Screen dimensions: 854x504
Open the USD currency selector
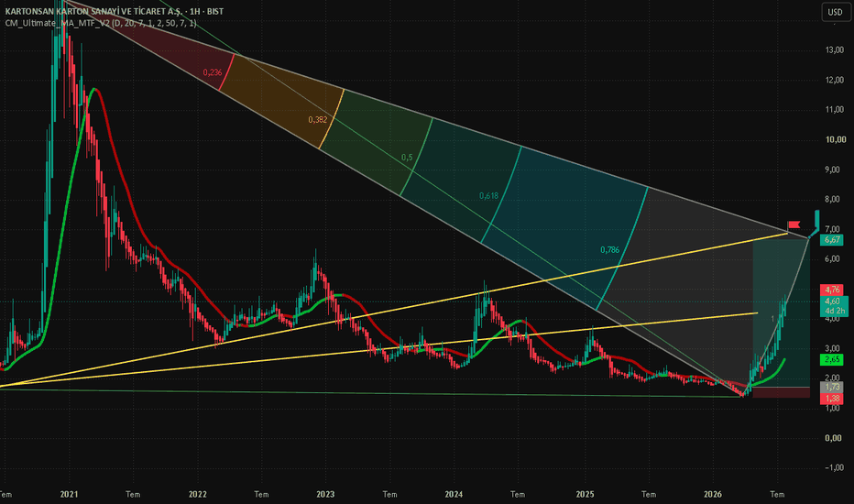pos(835,12)
